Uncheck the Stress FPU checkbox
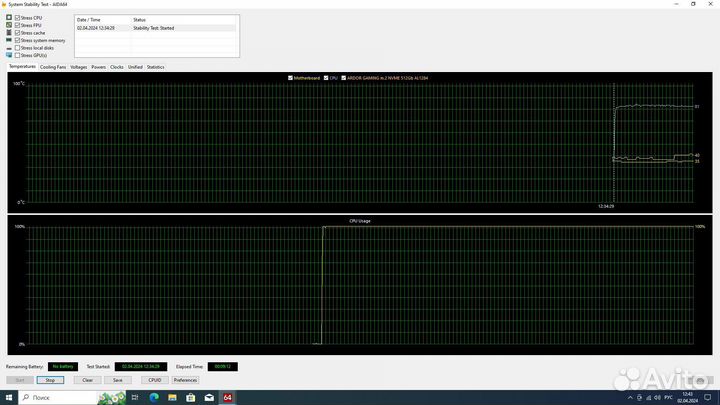The image size is (720, 405). (17, 25)
